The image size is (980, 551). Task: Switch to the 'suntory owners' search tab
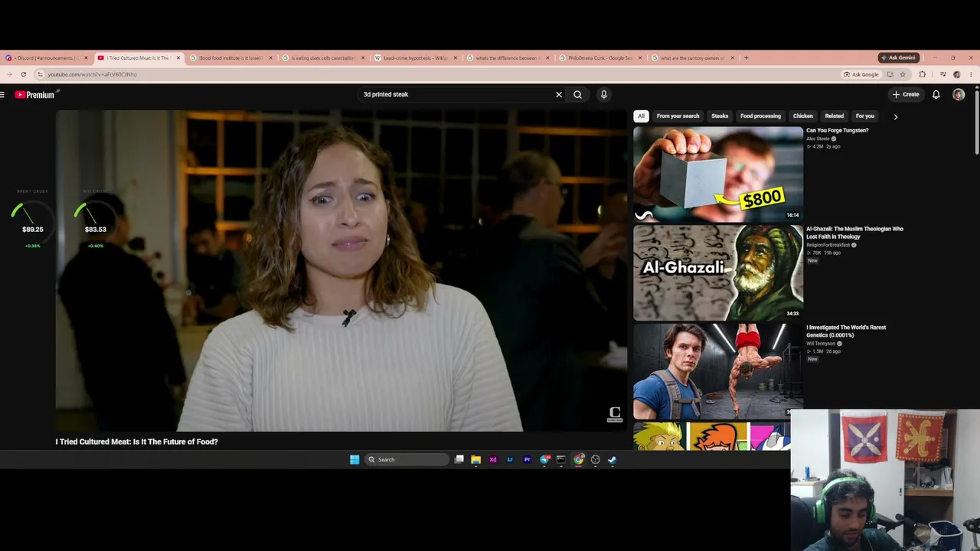(x=691, y=58)
